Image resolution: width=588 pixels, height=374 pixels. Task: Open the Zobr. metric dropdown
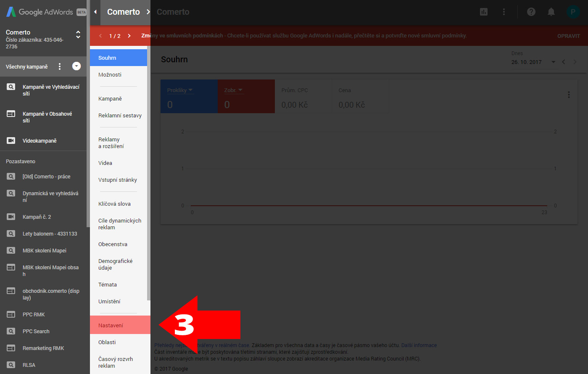[x=234, y=90]
